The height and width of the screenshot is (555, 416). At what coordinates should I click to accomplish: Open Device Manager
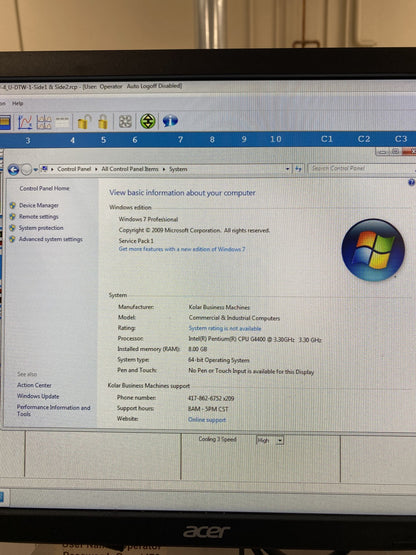39,205
